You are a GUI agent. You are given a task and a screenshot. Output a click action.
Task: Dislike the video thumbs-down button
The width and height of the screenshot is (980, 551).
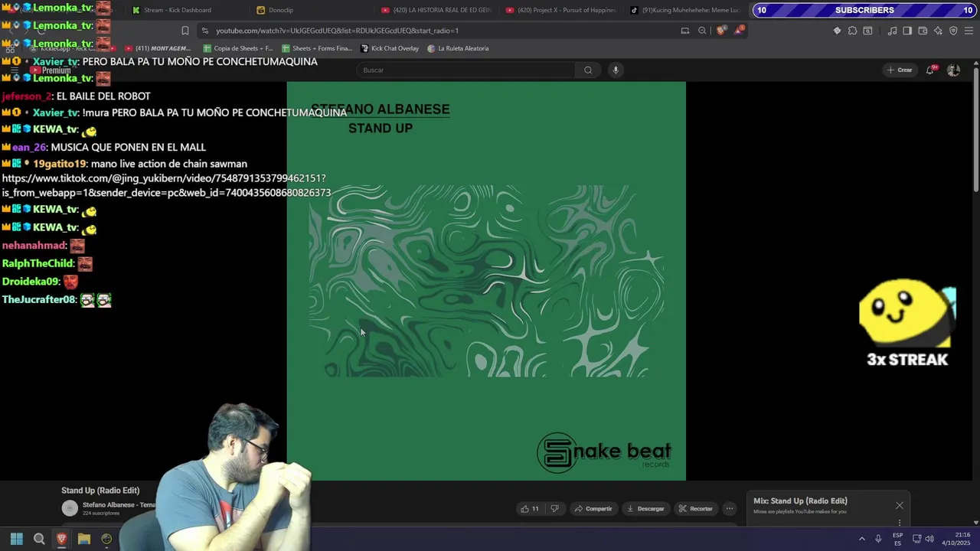(x=555, y=509)
